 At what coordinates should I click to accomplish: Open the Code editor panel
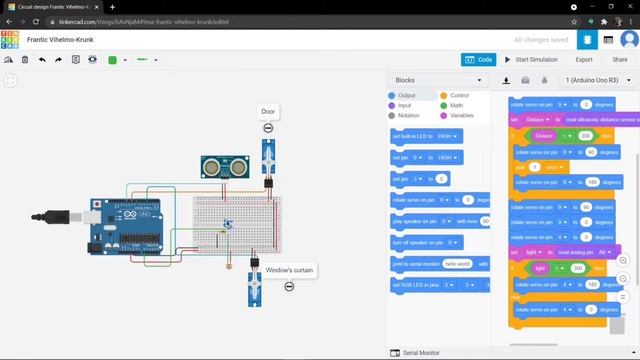point(478,60)
